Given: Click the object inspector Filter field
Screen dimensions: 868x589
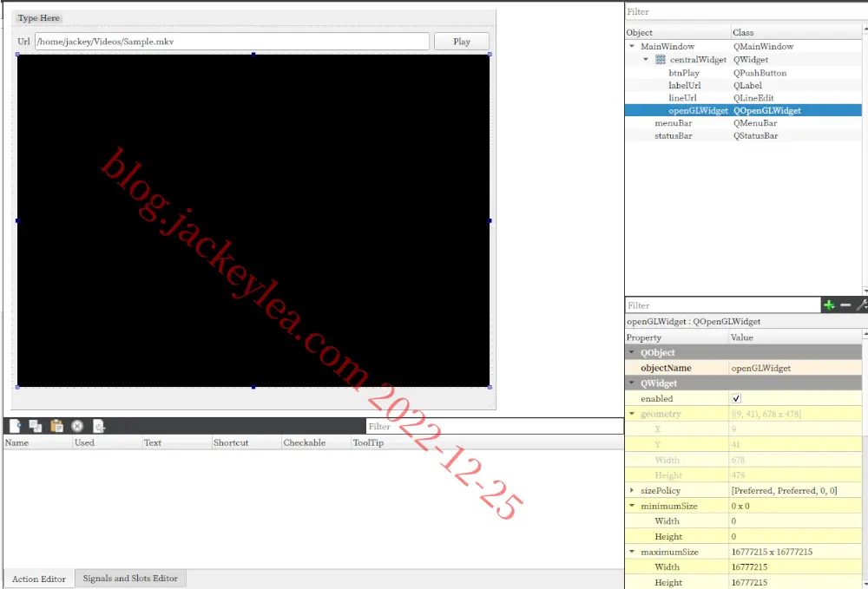Looking at the screenshot, I should 745,11.
